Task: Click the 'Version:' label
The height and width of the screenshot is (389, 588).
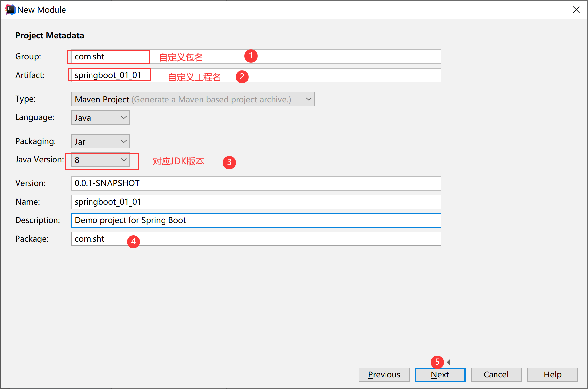Action: coord(30,183)
